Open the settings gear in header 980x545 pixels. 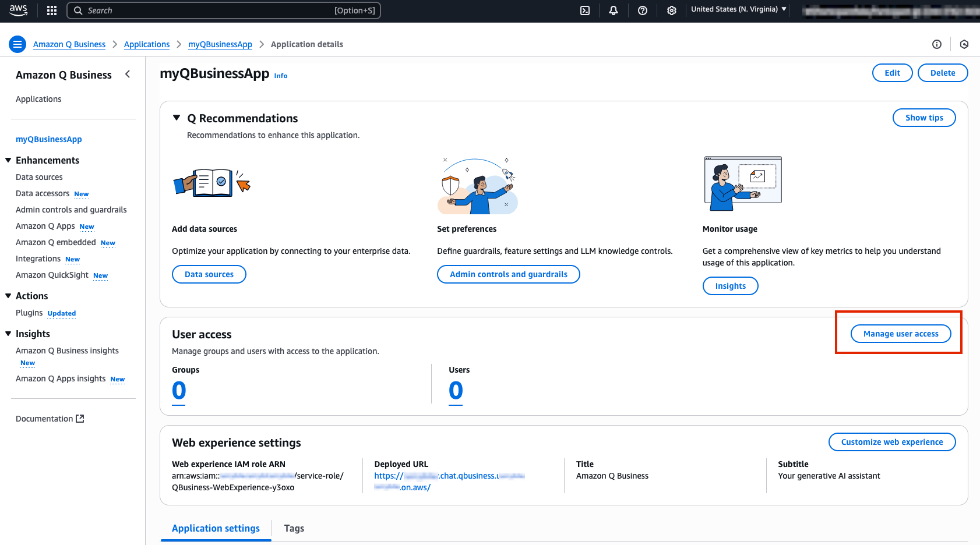672,10
